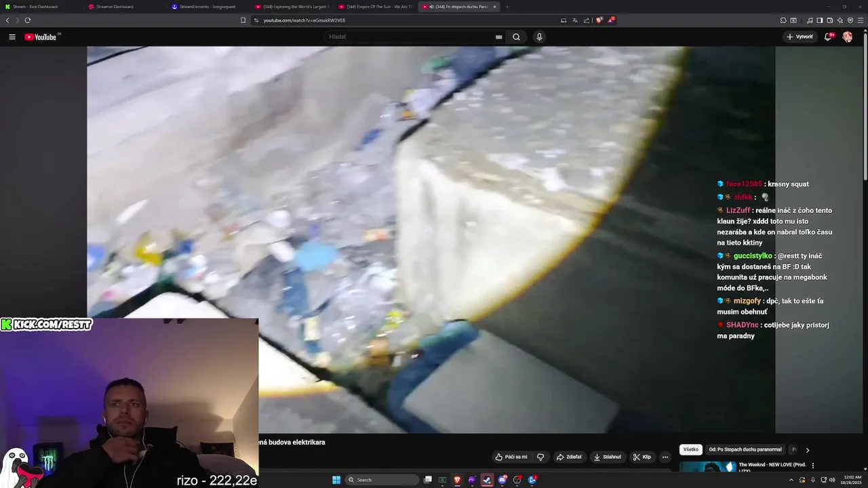Go forward in browser history
Image resolution: width=868 pixels, height=488 pixels.
17,20
